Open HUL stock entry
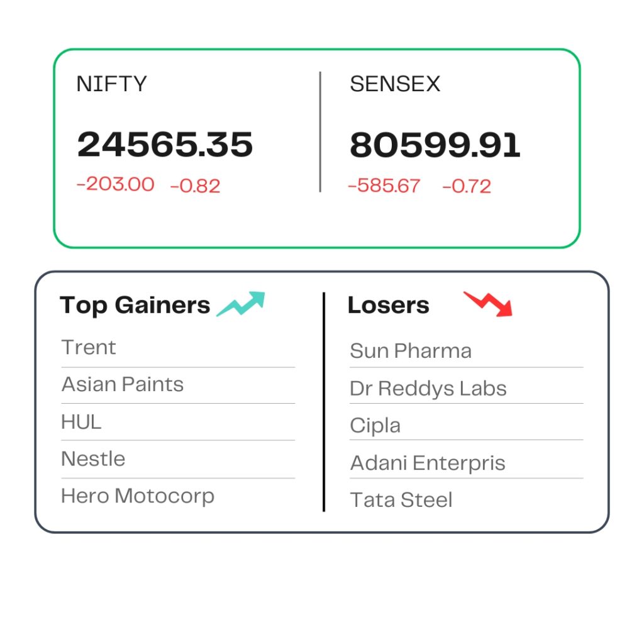 click(81, 422)
